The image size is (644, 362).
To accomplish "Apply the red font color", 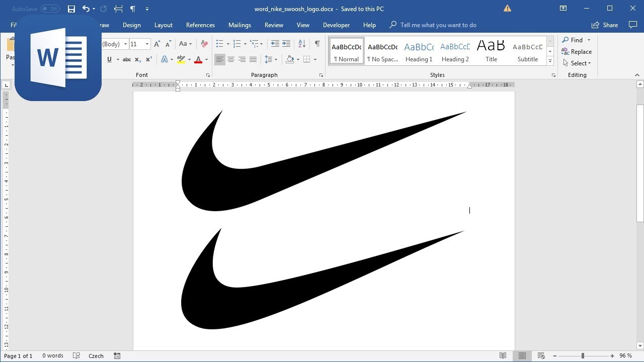I will (x=198, y=59).
